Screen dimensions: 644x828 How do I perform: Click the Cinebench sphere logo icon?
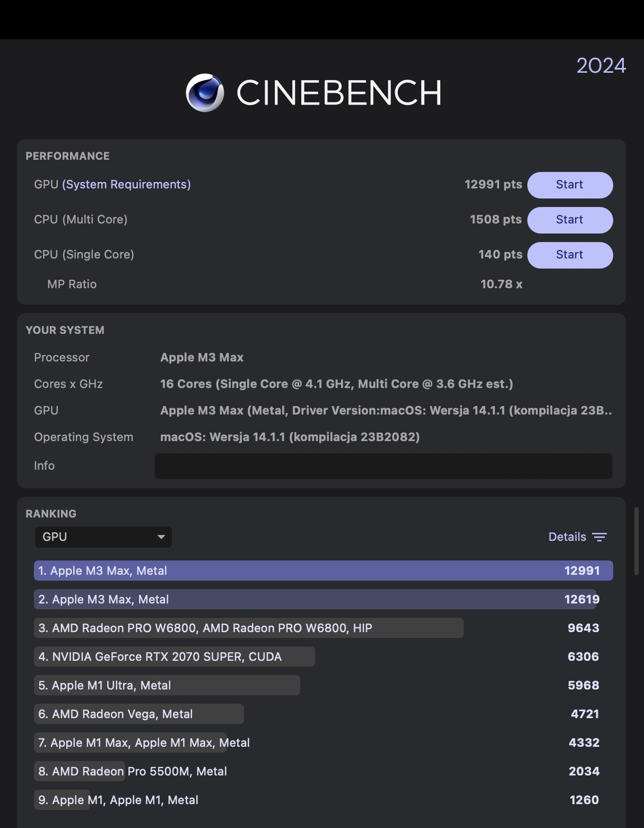pos(205,93)
